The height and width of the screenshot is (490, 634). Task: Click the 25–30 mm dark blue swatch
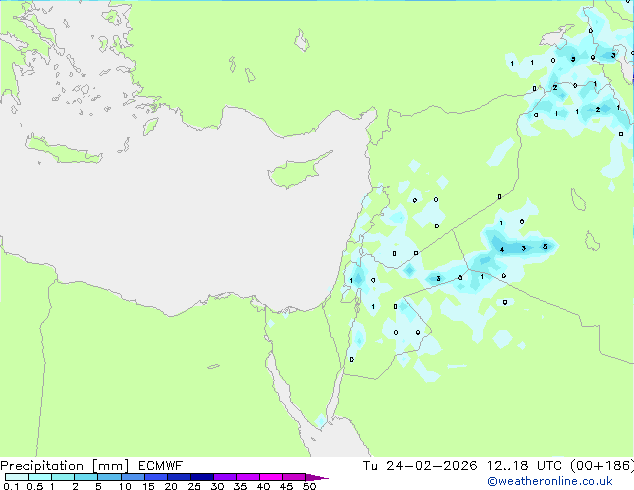tap(201, 477)
